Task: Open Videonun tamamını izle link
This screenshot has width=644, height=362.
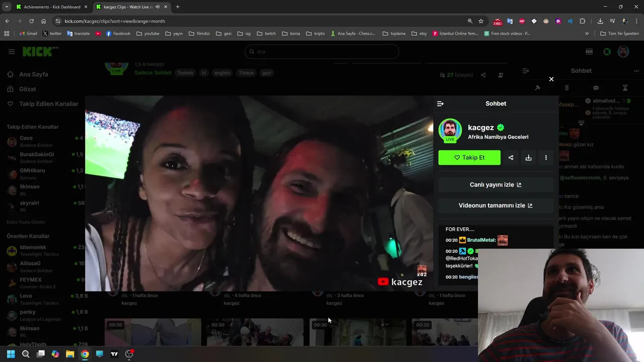Action: point(496,205)
